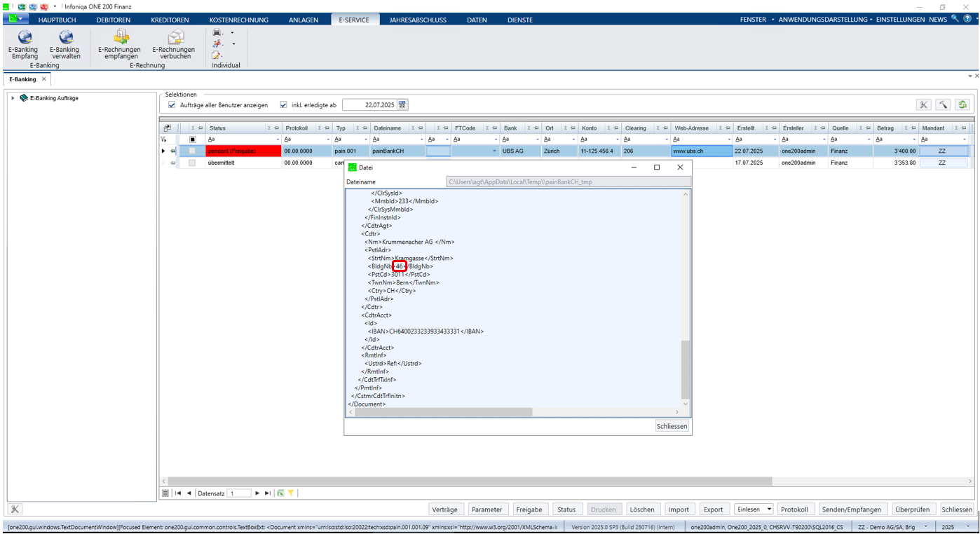Switch to the KREDITOREN ribbon tab
Image resolution: width=980 pixels, height=534 pixels.
[x=170, y=20]
